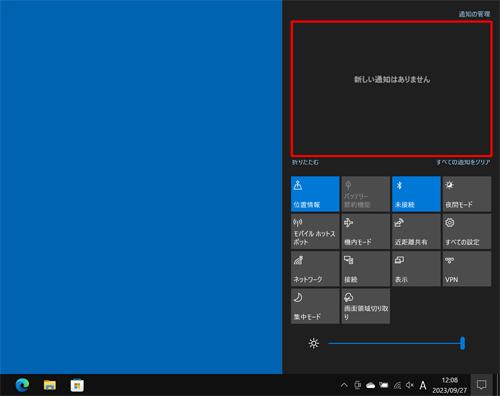Enable 夜間モード night light tile
Image resolution: width=500 pixels, height=396 pixels.
pos(467,194)
